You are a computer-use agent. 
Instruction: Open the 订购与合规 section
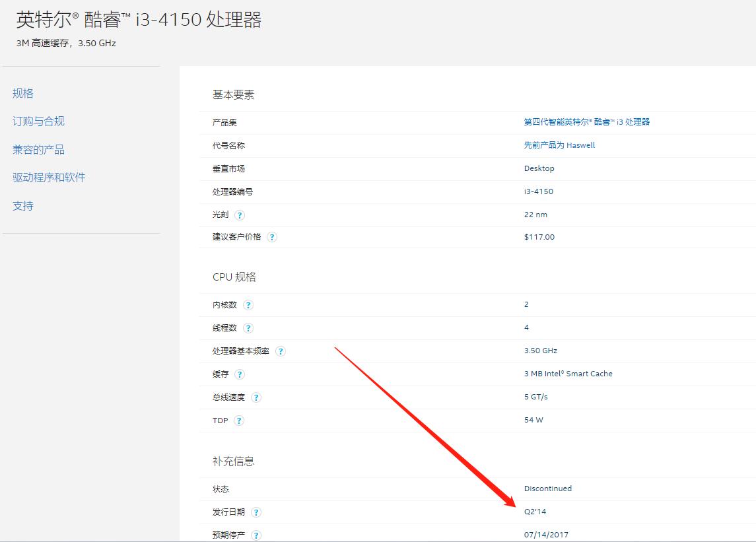click(x=37, y=121)
